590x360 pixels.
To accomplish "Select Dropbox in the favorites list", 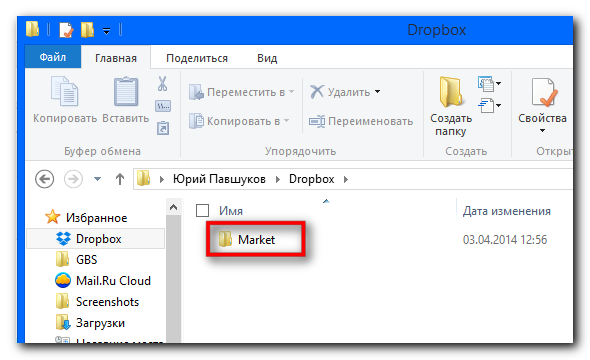I will (96, 238).
